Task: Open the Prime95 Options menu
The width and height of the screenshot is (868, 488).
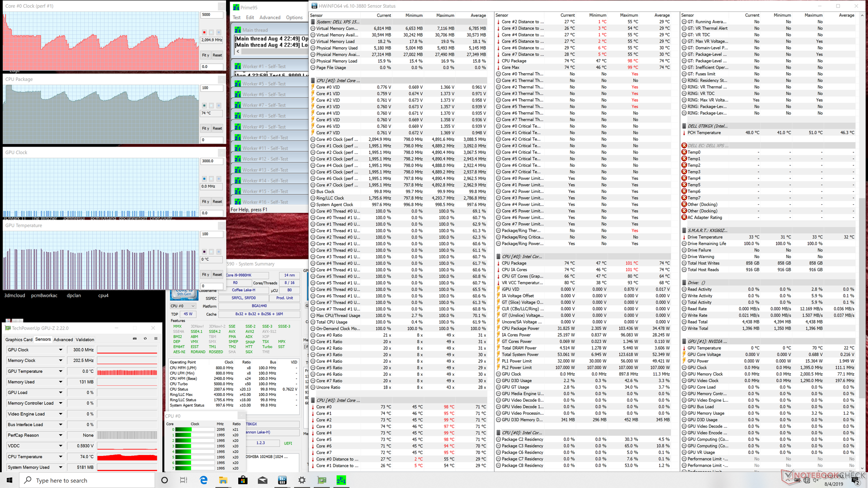Action: coord(294,18)
